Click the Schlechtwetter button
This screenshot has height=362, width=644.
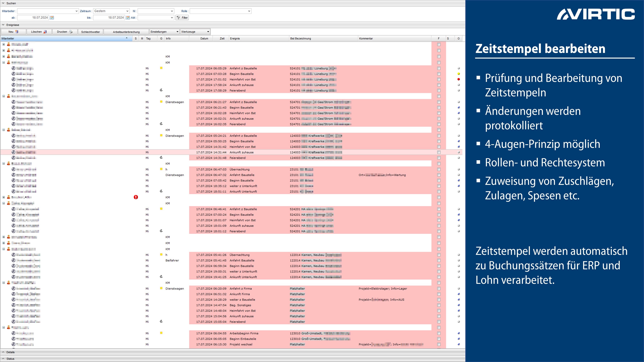tap(90, 32)
